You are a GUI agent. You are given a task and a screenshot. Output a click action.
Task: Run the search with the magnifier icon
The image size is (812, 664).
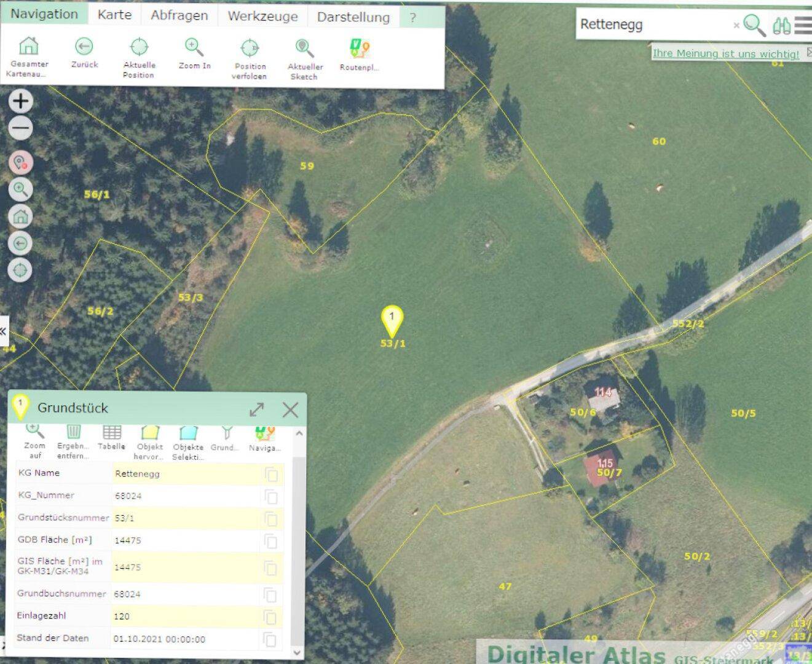[x=754, y=25]
